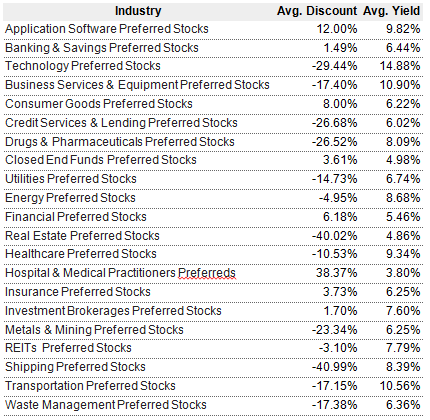Select Hospital & Medical discount 38.37%
Image resolution: width=430 pixels, height=420 pixels.
point(336,273)
